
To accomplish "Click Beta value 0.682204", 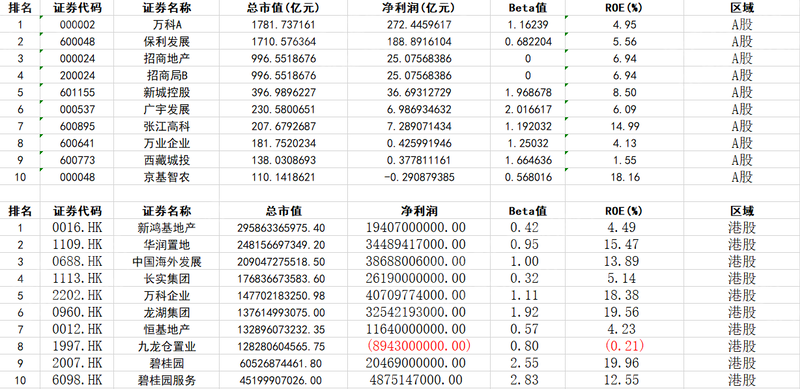I will (528, 41).
